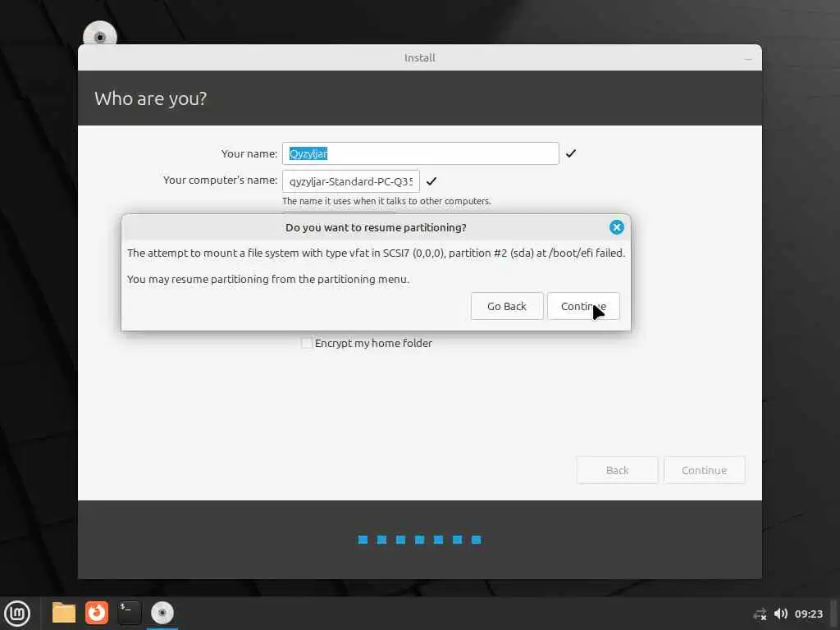840x630 pixels.
Task: Open the Terminal from taskbar
Action: [x=129, y=613]
